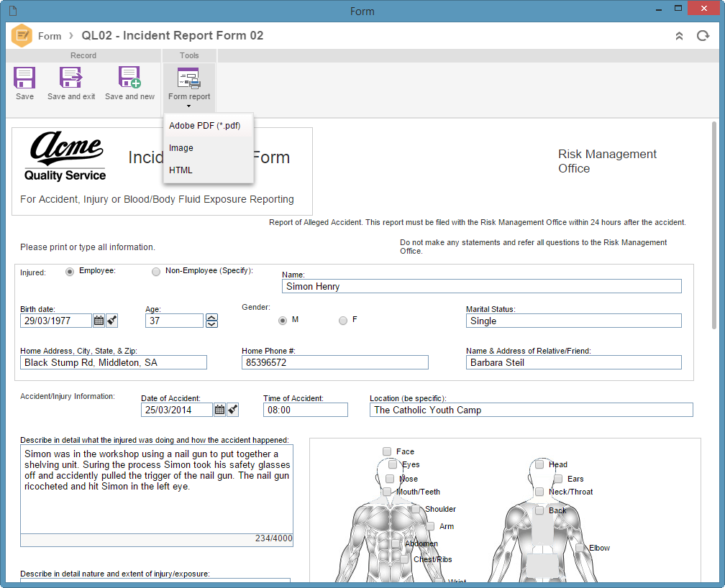Close the Form window
The image size is (725, 588).
(703, 9)
